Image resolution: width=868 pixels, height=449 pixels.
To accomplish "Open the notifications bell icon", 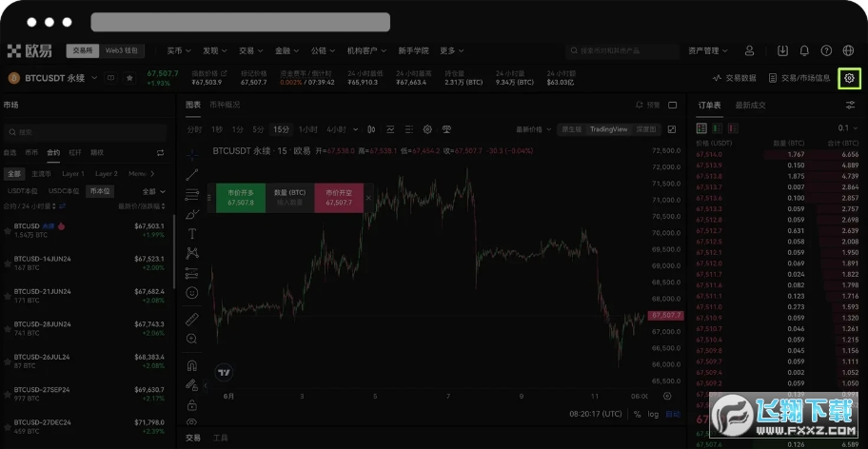I will (804, 50).
